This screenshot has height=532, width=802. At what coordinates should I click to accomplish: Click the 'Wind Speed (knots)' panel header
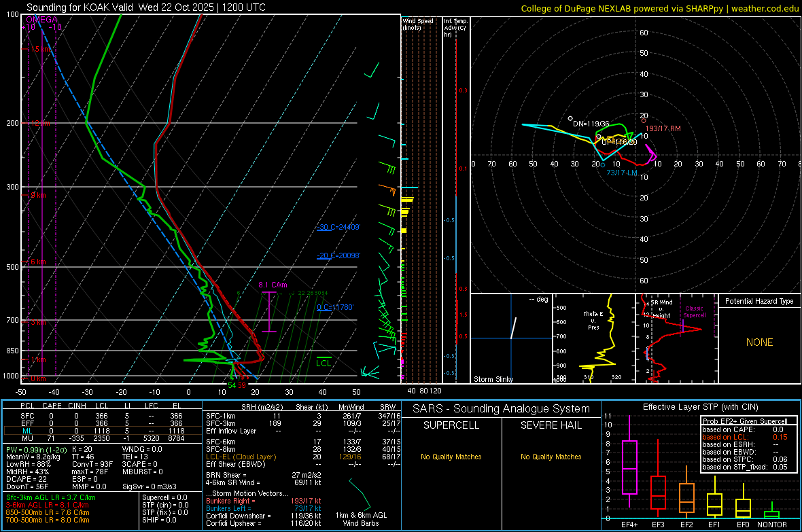(418, 24)
